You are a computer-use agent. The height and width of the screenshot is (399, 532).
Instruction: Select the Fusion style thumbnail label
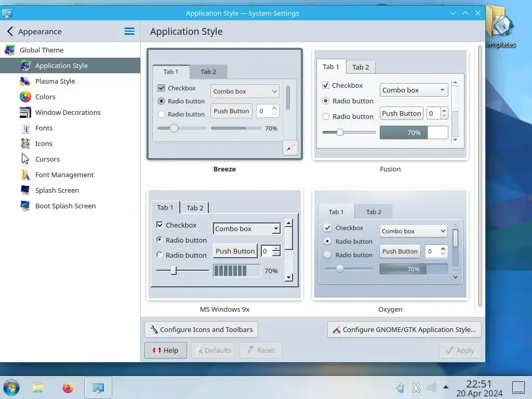[390, 169]
